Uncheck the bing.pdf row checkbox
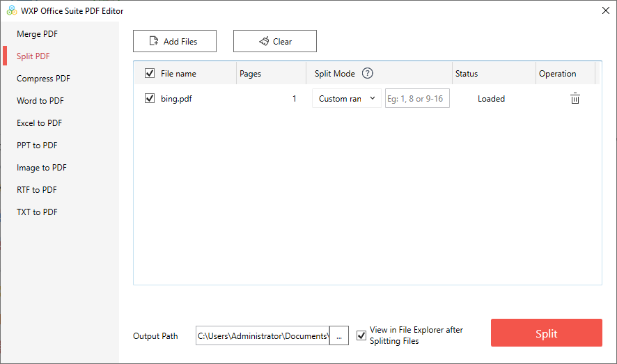This screenshot has width=617, height=364. point(150,98)
